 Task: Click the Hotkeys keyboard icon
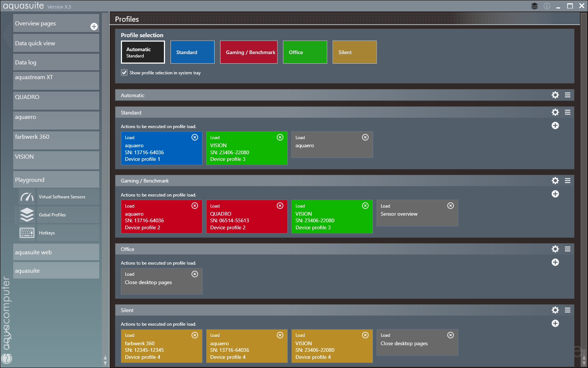(x=27, y=233)
